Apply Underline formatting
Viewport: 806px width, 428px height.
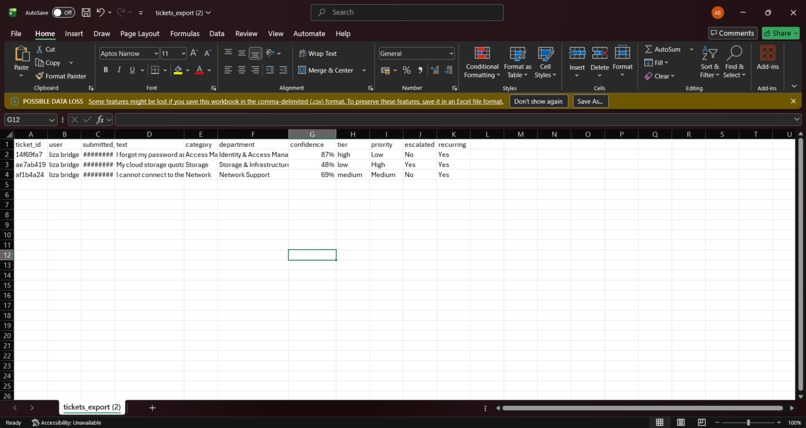[132, 70]
